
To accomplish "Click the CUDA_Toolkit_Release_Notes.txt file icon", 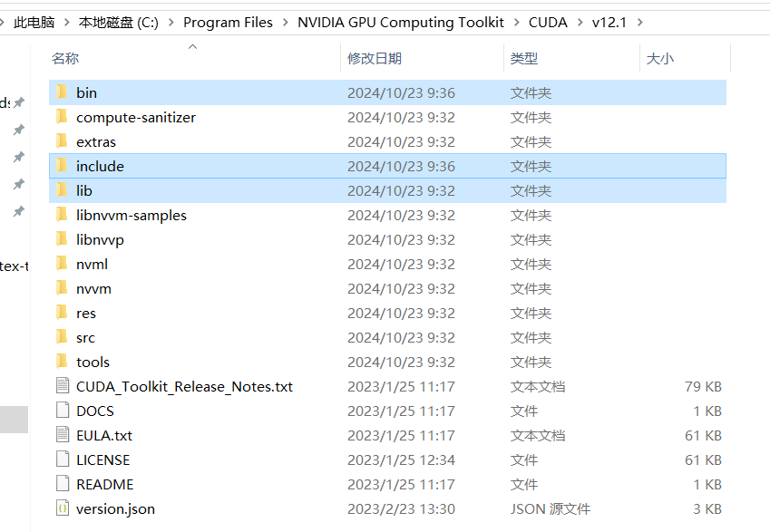I will [63, 386].
